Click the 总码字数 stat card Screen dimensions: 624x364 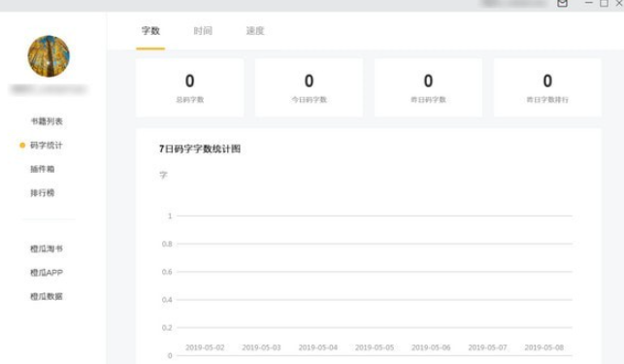(x=190, y=87)
